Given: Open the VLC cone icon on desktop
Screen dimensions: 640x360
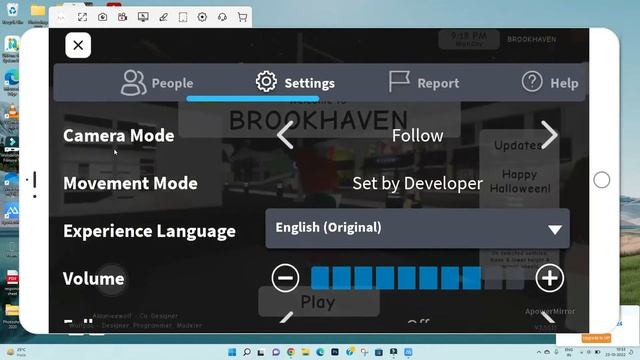Looking at the screenshot, I should 12,113.
